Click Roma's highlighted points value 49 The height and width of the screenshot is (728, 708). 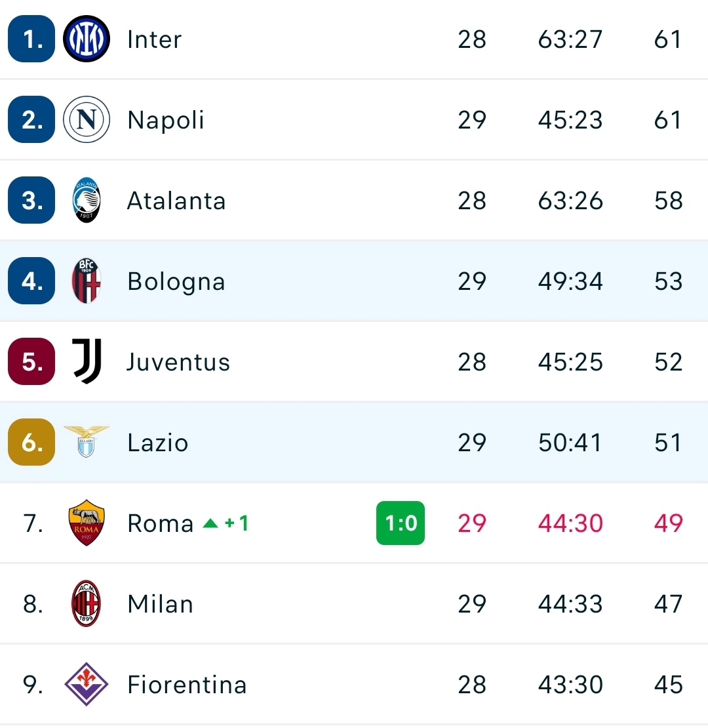(x=667, y=523)
